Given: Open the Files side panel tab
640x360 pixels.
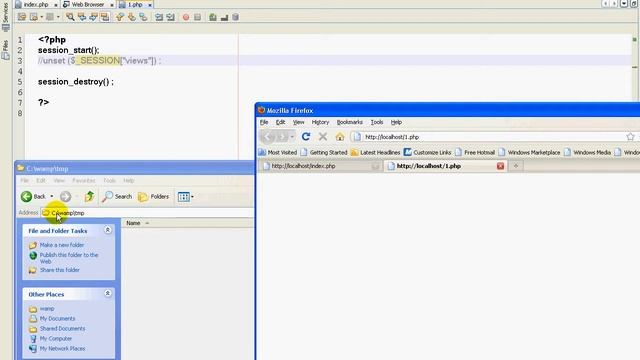Looking at the screenshot, I should (5, 50).
